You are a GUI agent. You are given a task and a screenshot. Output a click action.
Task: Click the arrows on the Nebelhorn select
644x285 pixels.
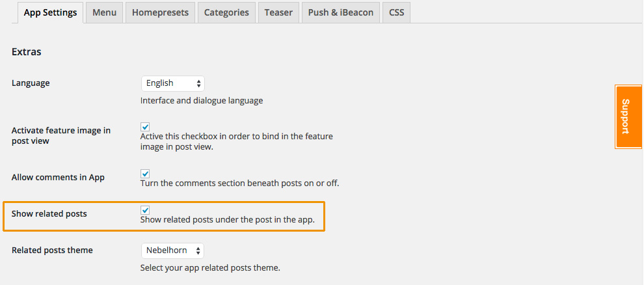[x=198, y=250]
